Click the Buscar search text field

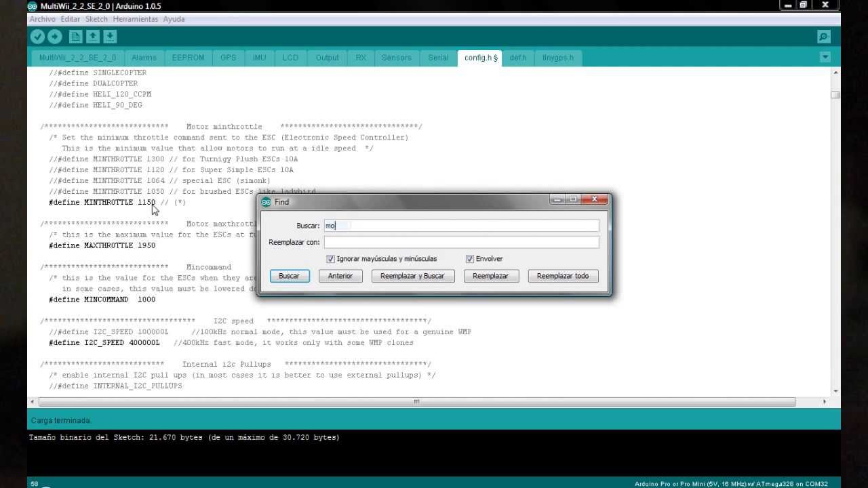tap(461, 226)
